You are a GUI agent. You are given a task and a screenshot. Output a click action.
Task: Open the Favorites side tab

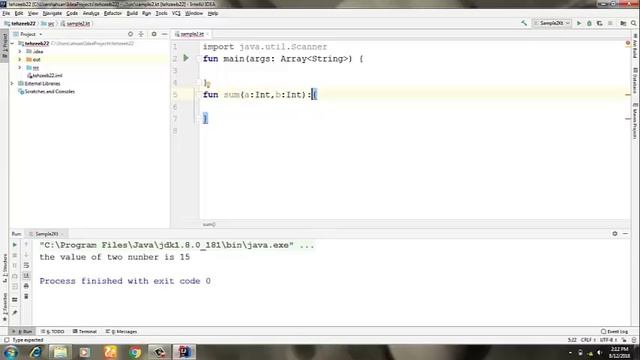4,307
